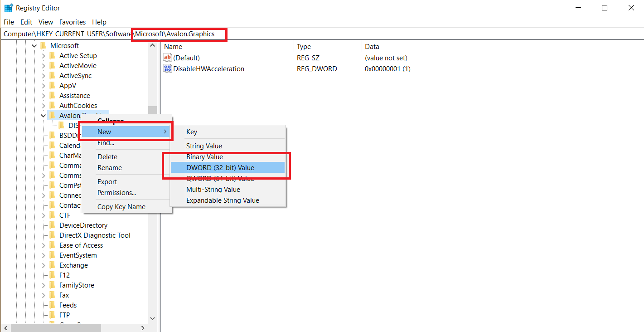
Task: Expand the Active Setup key
Action: 44,56
